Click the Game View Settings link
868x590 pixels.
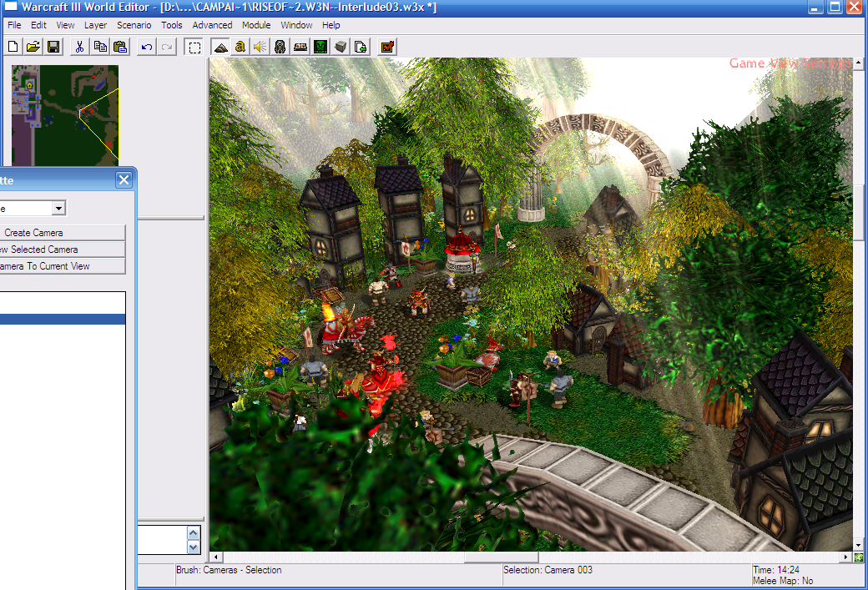click(x=790, y=63)
